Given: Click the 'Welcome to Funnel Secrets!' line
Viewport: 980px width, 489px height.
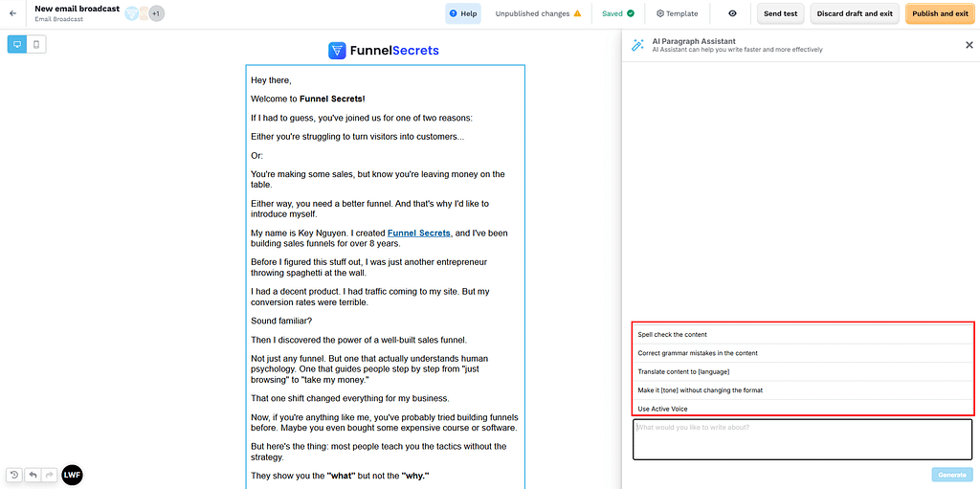Looking at the screenshot, I should (x=308, y=99).
